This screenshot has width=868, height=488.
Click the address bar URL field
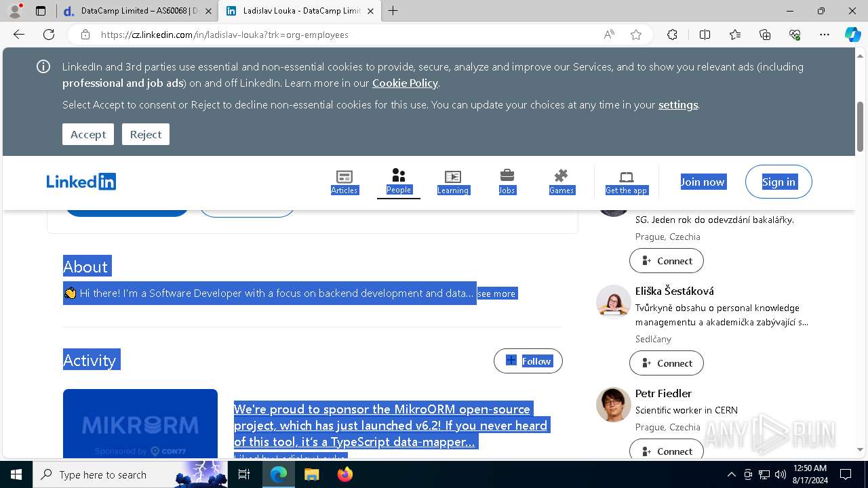[x=346, y=35]
